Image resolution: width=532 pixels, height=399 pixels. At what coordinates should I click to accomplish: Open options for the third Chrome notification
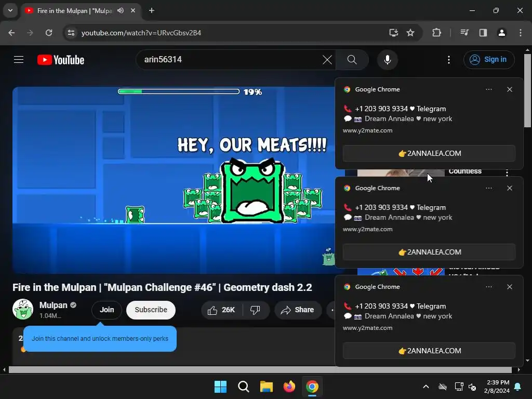pyautogui.click(x=488, y=287)
